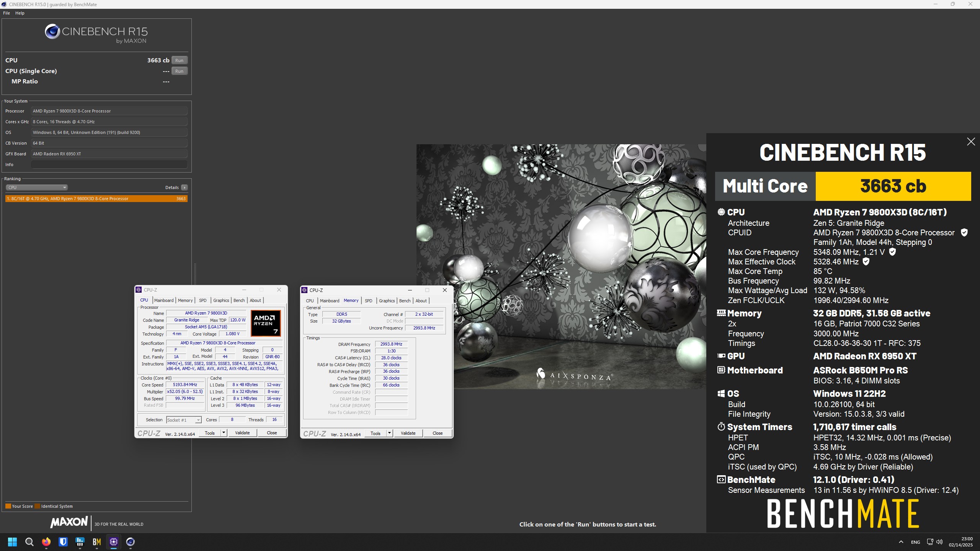Open the File menu
Image resolution: width=980 pixels, height=551 pixels.
(x=7, y=13)
